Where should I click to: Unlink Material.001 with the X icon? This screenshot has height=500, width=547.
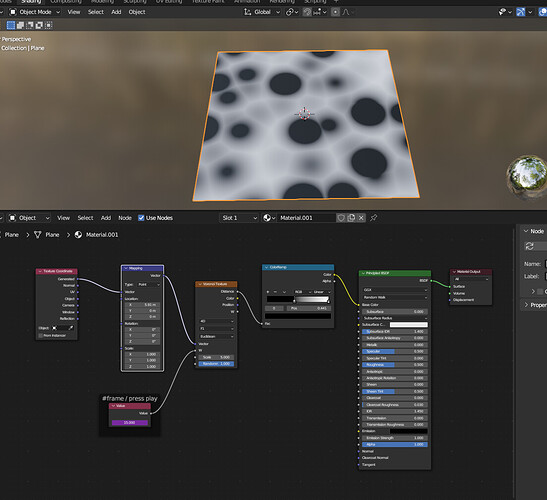[361, 218]
